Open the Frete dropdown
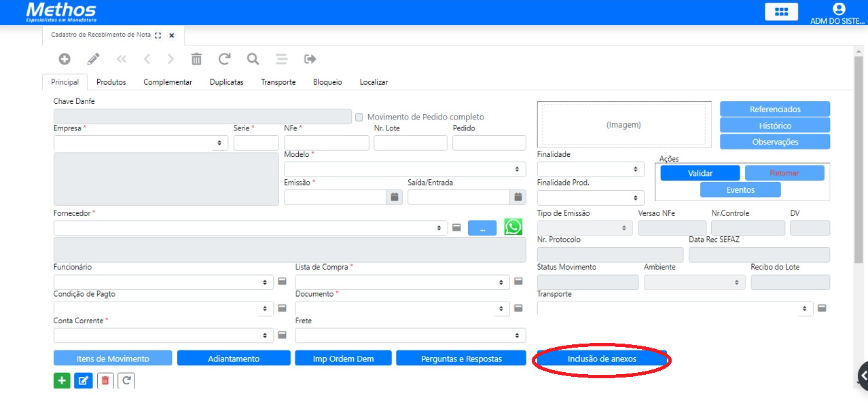Viewport: 868px width, 402px height. pos(410,335)
